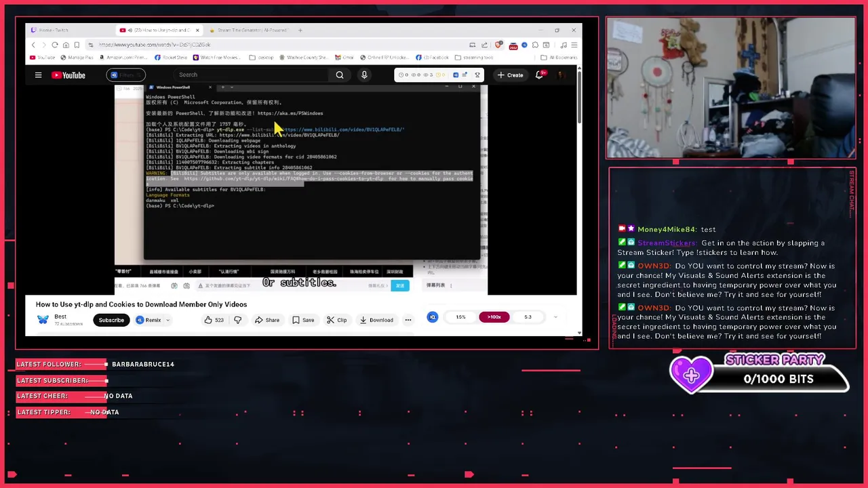Switch to Stream Title Generator tab
The height and width of the screenshot is (488, 868).
tap(250, 30)
